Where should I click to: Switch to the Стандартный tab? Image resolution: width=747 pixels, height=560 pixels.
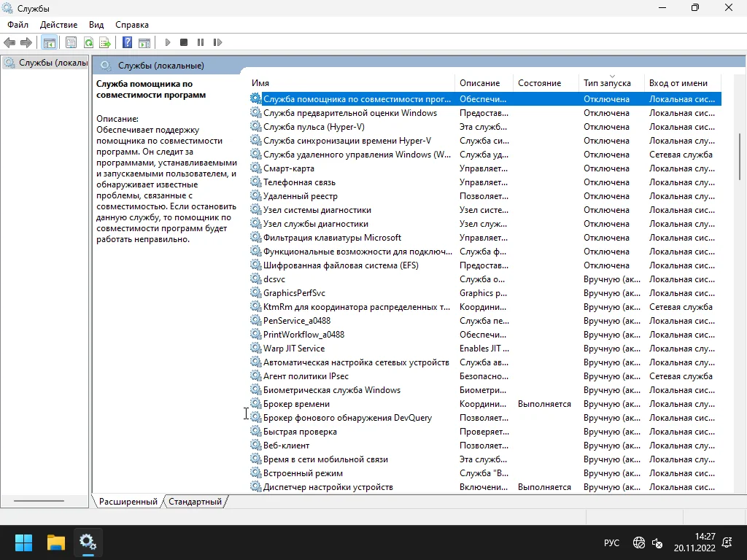pyautogui.click(x=196, y=502)
